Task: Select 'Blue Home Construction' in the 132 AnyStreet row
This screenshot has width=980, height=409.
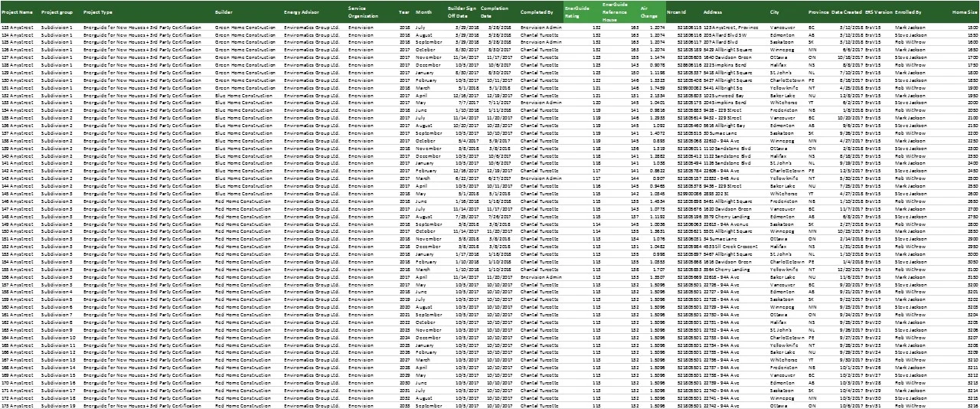Action: point(243,95)
